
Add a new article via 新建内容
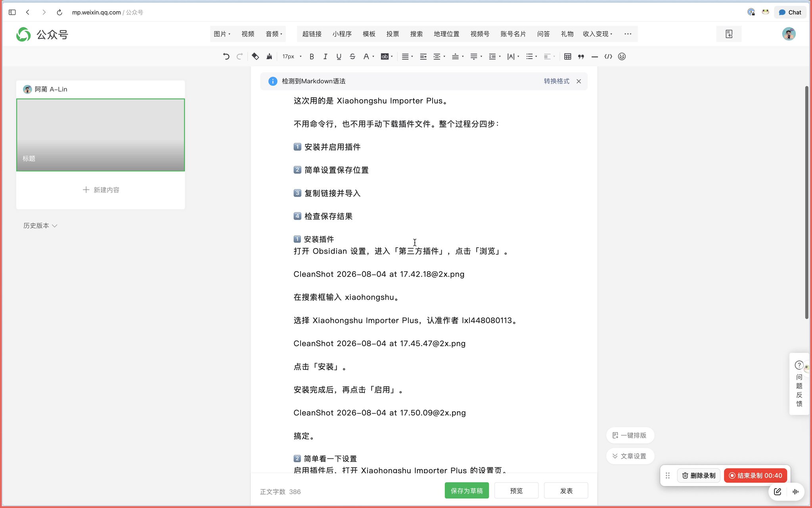(x=101, y=190)
